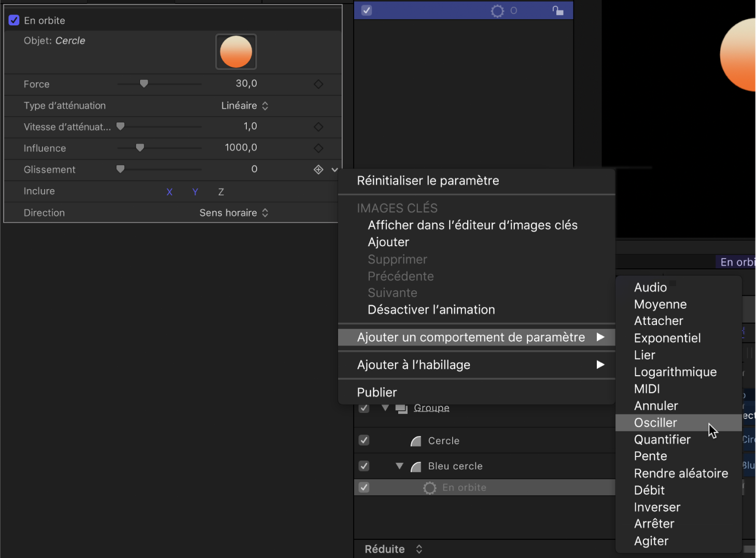Click the shape icon next to Bleu cercle

coord(416,466)
